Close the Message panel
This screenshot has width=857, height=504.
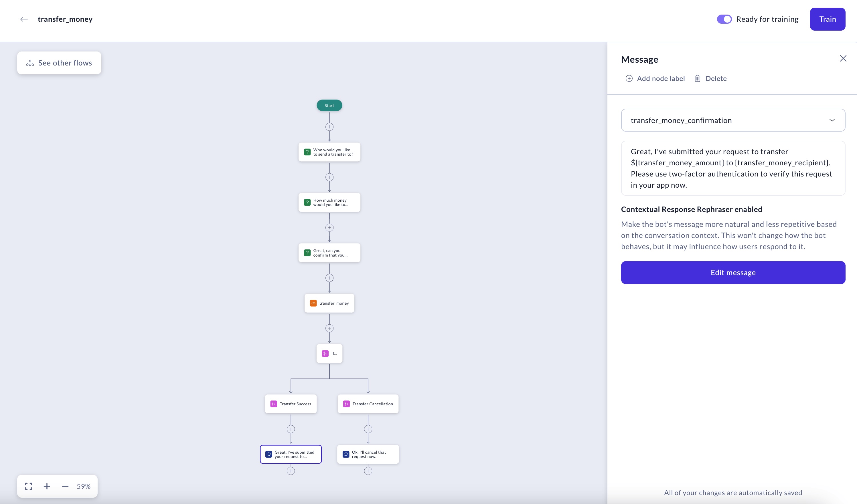(843, 58)
